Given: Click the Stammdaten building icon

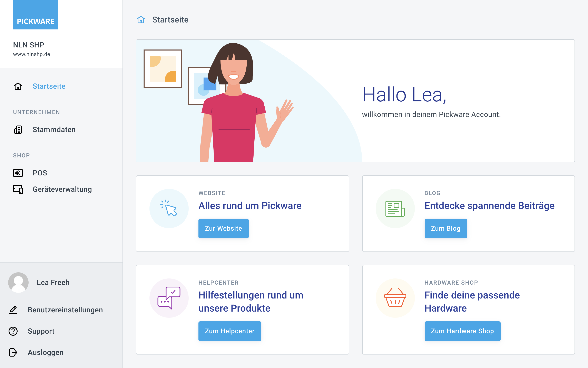Looking at the screenshot, I should 18,129.
